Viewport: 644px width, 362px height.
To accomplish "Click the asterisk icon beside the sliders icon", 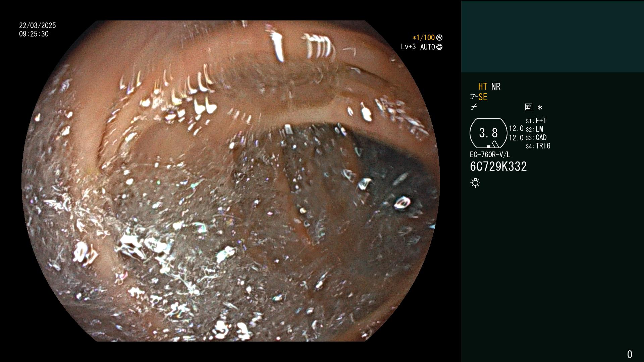I will pos(540,107).
